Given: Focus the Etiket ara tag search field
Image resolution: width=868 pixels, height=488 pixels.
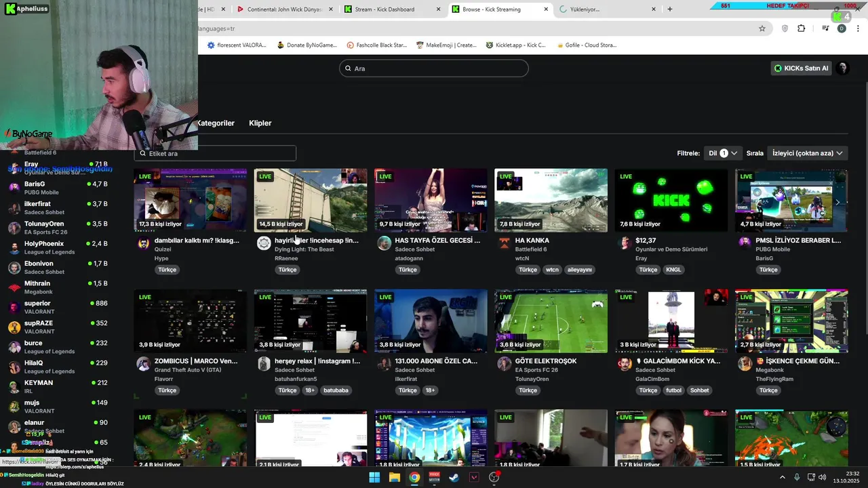Looking at the screenshot, I should click(x=215, y=153).
